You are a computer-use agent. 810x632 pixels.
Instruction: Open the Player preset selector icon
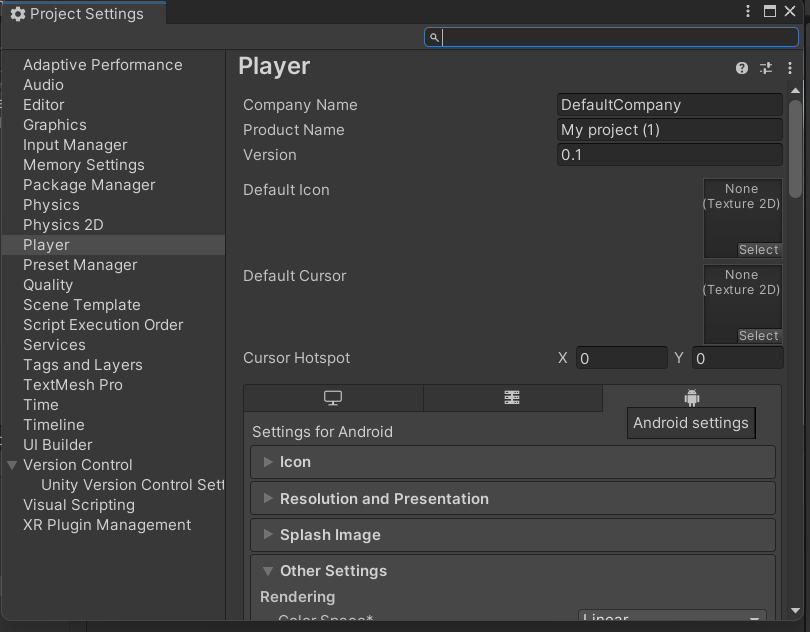766,68
